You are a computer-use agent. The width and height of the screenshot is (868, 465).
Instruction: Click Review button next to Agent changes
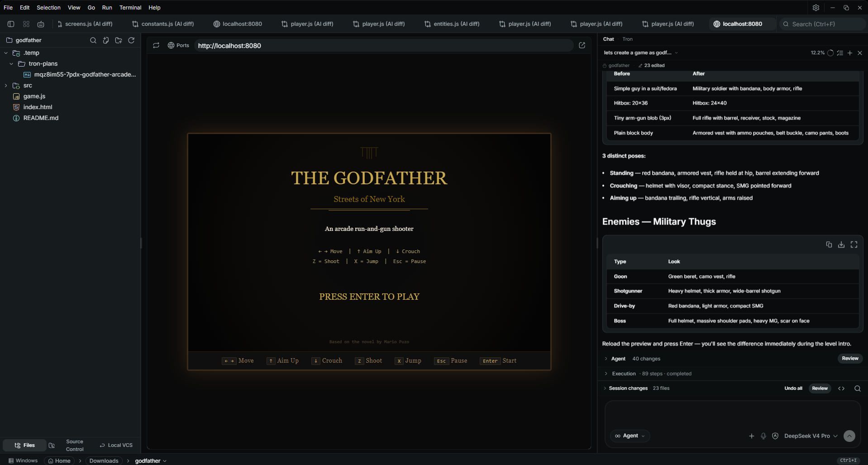[x=850, y=359]
